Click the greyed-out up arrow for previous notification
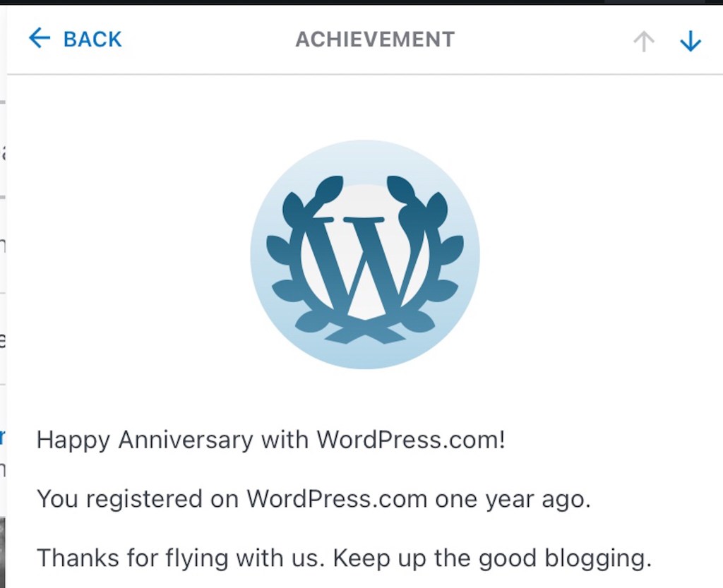This screenshot has height=588, width=723. point(643,42)
